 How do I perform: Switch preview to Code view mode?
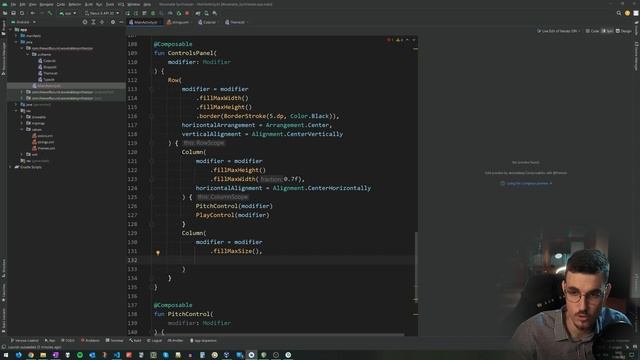click(x=592, y=31)
